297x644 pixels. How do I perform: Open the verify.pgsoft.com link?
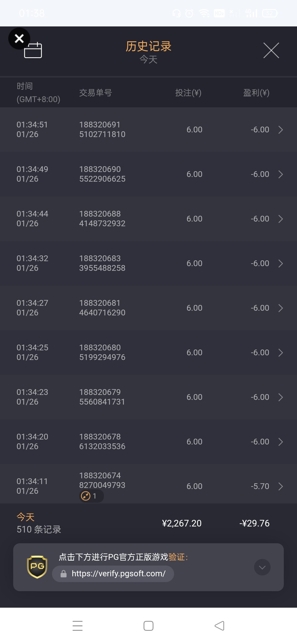point(118,574)
